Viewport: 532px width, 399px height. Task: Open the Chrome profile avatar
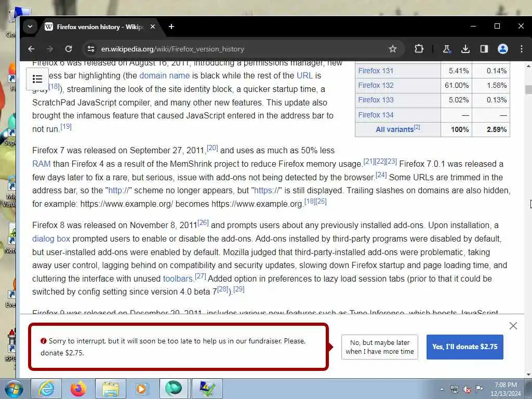coord(502,49)
